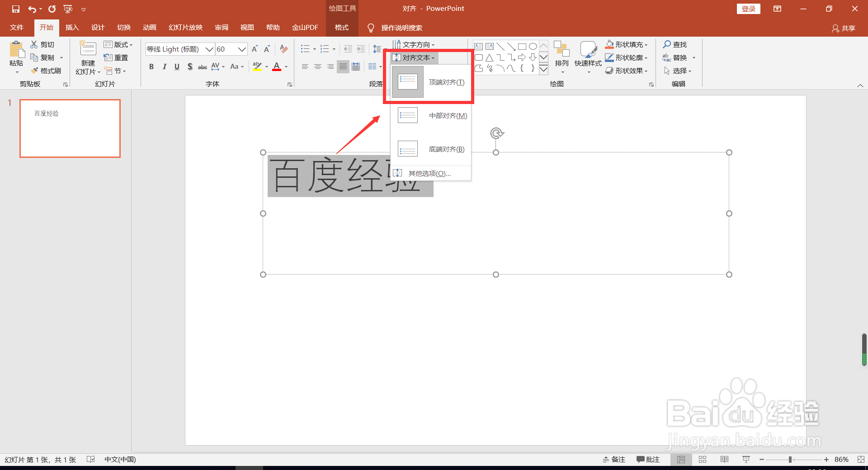Open the Animations (动画) ribbon tab
This screenshot has width=868, height=470.
[x=150, y=28]
